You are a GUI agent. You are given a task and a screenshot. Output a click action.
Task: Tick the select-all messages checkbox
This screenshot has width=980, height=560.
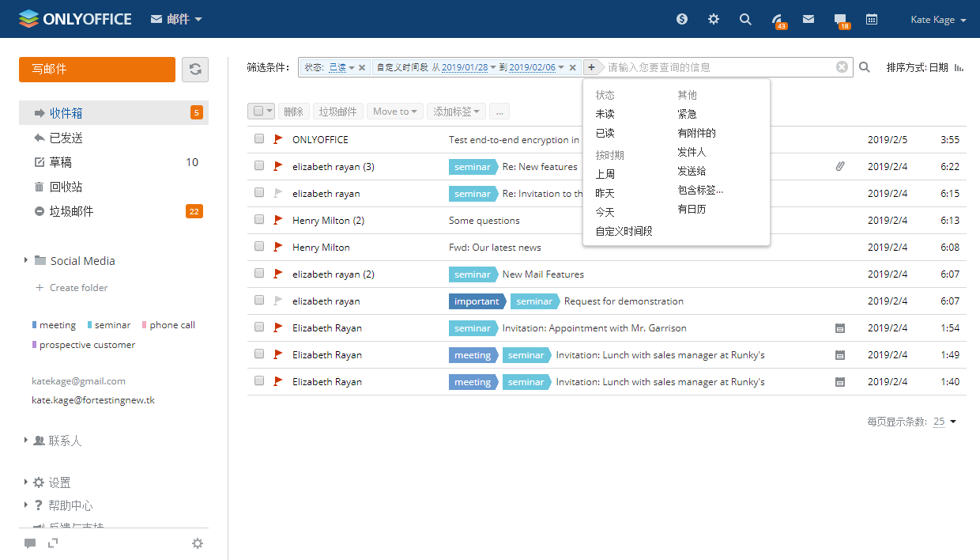coord(258,112)
